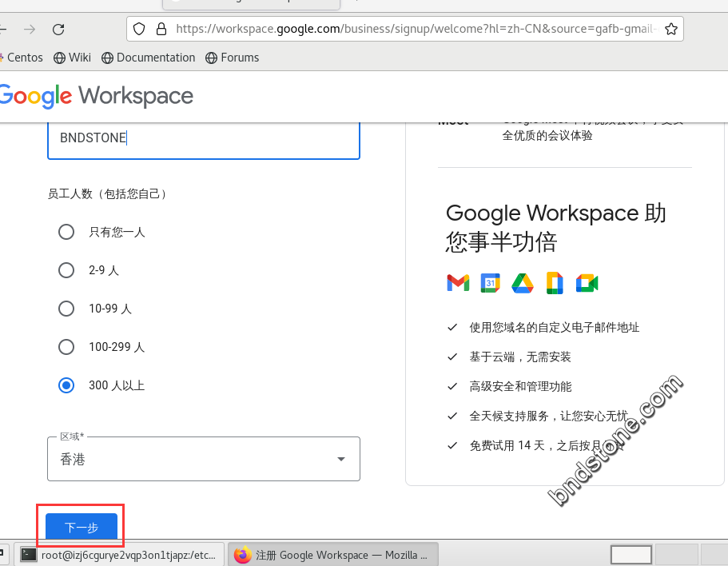This screenshot has height=566, width=728.
Task: Click the Google Drive icon
Action: (x=523, y=283)
